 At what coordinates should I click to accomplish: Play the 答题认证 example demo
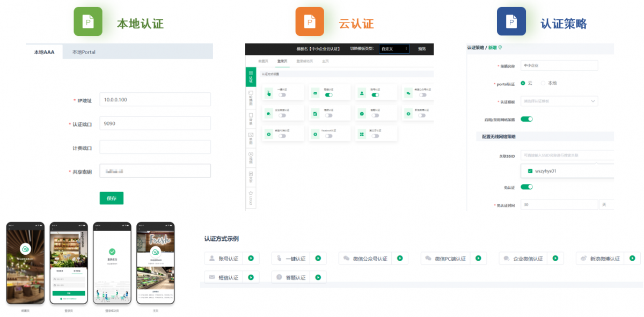point(318,277)
